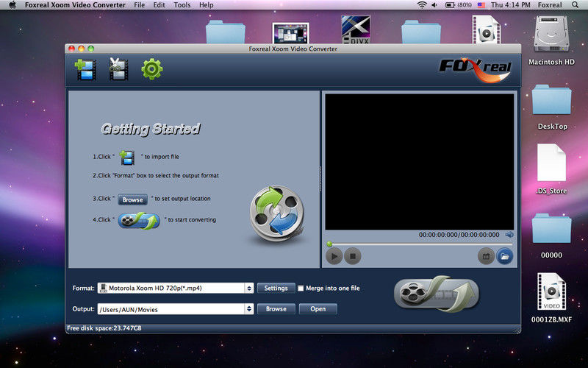The image size is (588, 368).
Task: Click the Wi-Fi status icon
Action: 422,5
